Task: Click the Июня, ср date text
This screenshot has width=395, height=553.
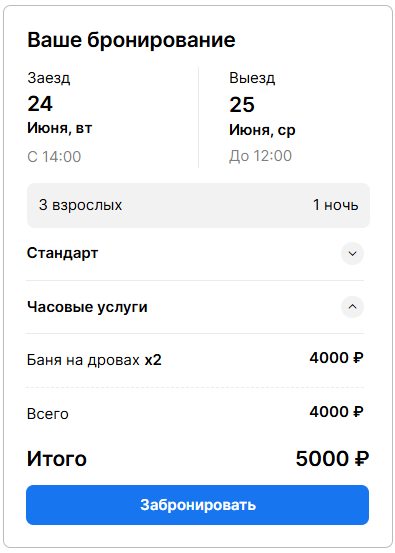Action: [x=262, y=130]
